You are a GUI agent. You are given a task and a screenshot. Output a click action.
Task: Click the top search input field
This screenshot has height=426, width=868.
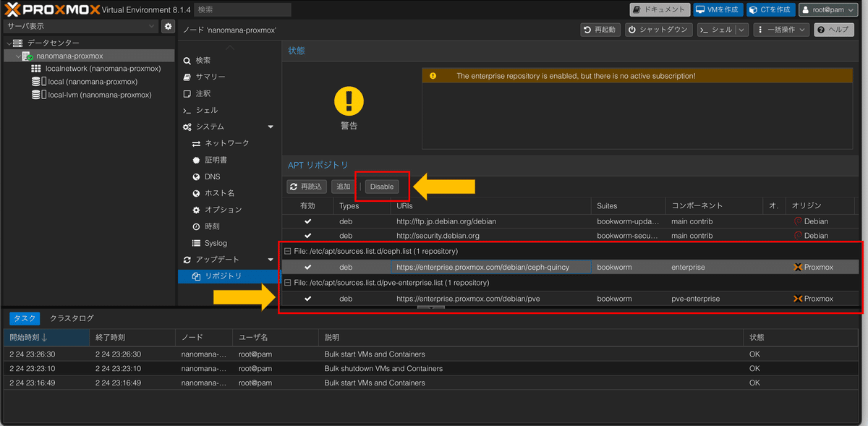242,9
